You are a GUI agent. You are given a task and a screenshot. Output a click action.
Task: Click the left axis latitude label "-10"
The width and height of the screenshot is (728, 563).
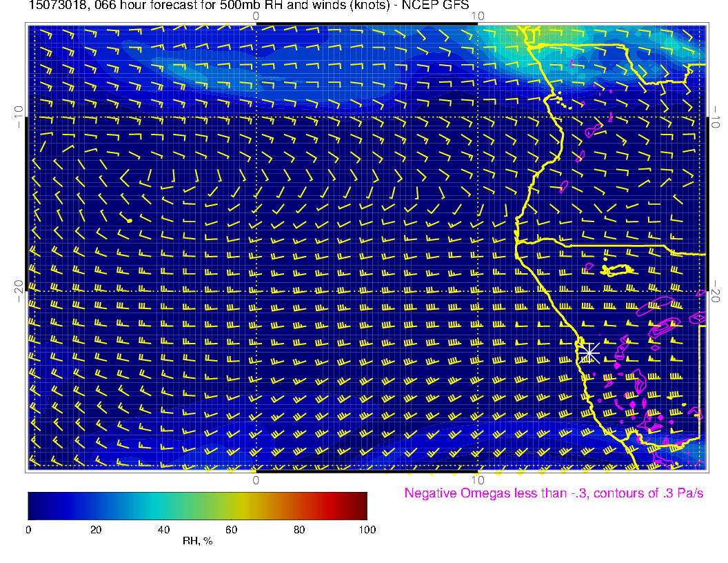point(18,116)
